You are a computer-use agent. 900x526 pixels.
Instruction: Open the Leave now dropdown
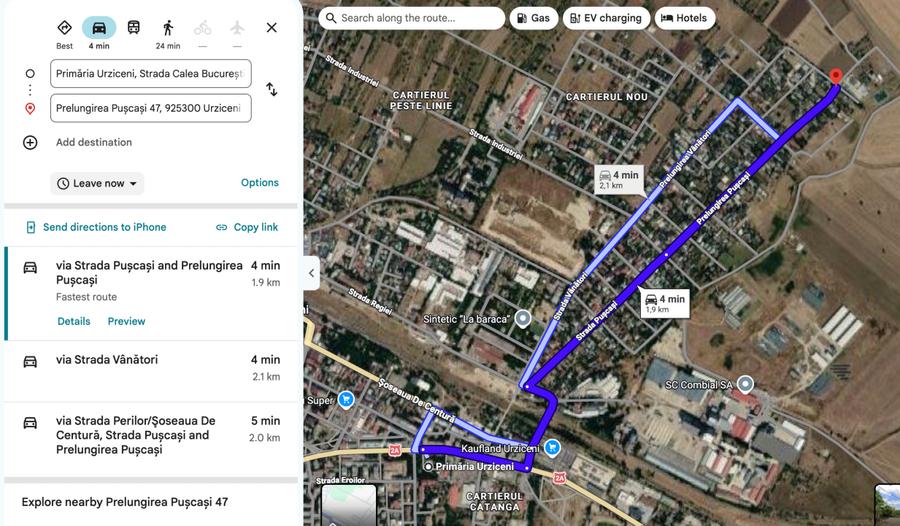[97, 183]
